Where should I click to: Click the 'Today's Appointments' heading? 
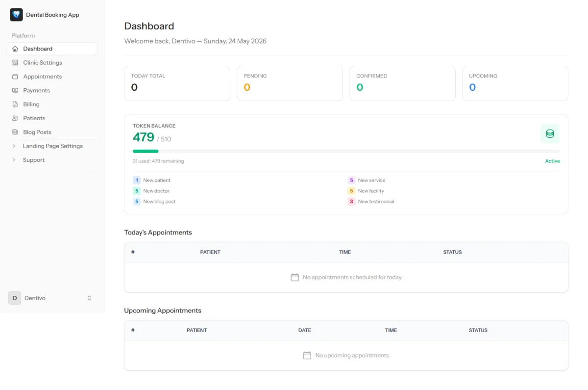tap(158, 233)
